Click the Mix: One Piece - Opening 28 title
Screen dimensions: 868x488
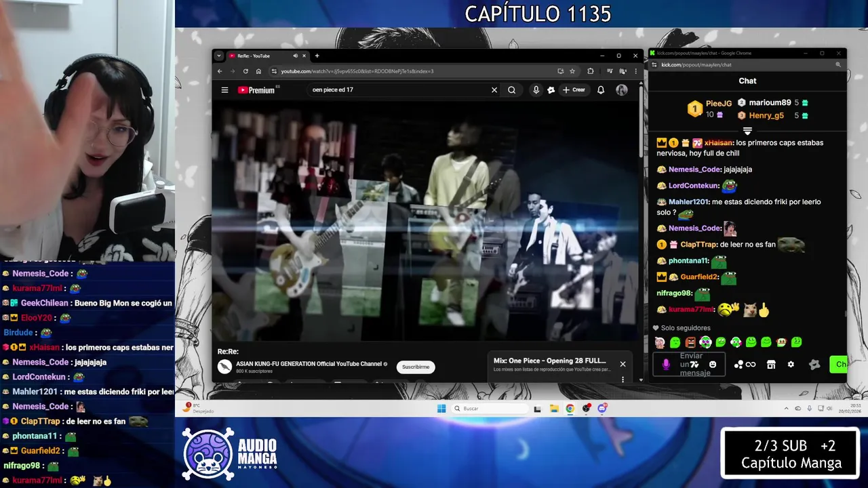coord(550,361)
